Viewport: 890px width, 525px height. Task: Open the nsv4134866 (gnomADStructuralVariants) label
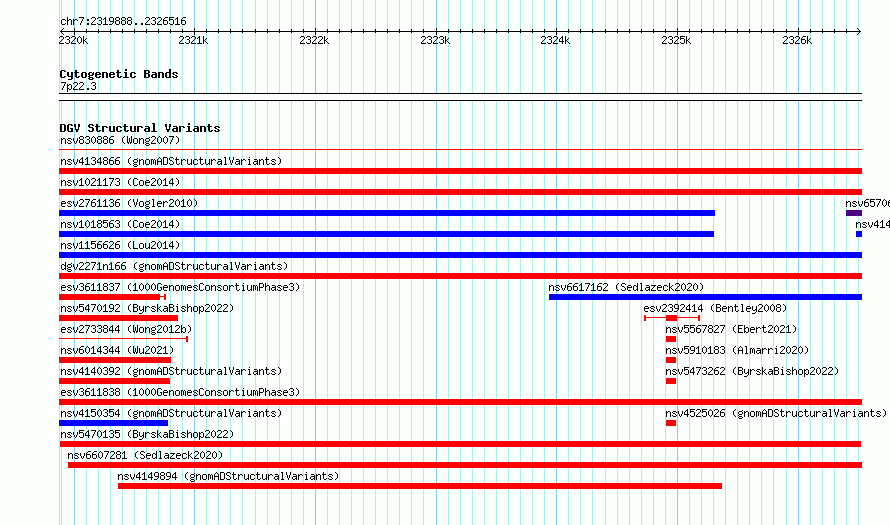pyautogui.click(x=171, y=161)
